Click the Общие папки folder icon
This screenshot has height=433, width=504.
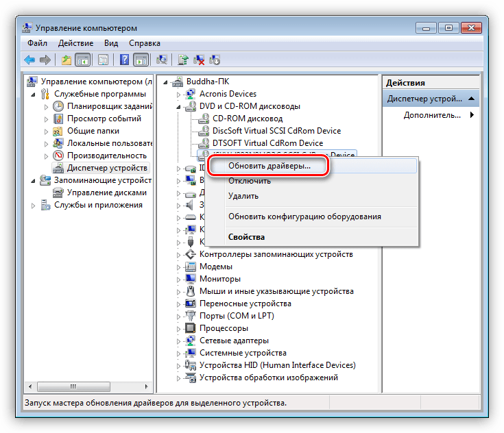58,131
